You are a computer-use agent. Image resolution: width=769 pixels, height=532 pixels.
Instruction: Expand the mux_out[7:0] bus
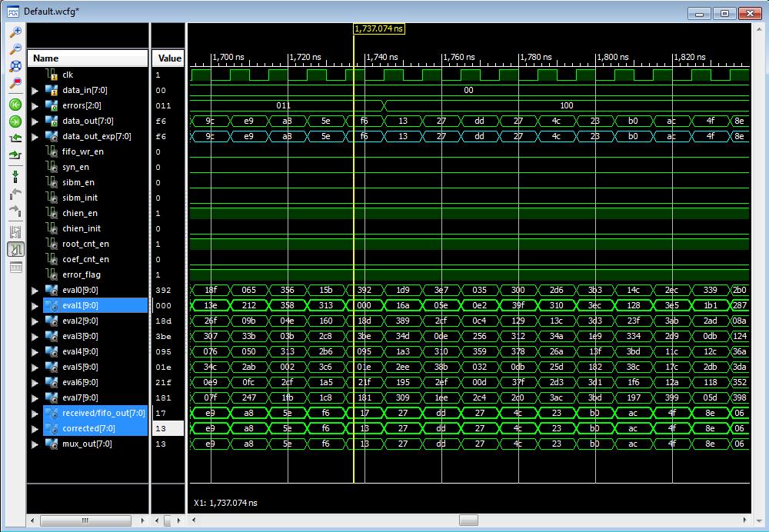[35, 444]
